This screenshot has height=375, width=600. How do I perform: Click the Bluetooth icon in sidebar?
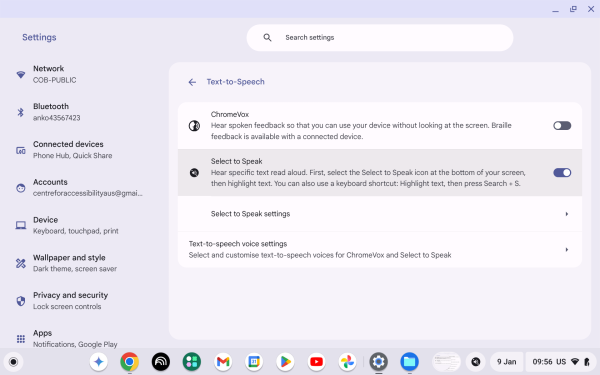tap(21, 112)
